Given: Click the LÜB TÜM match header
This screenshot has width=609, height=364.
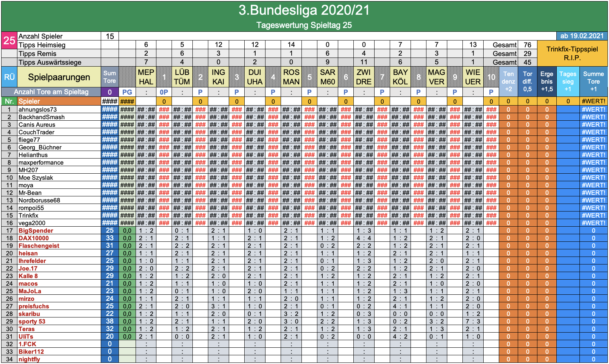Looking at the screenshot, I should 182,77.
